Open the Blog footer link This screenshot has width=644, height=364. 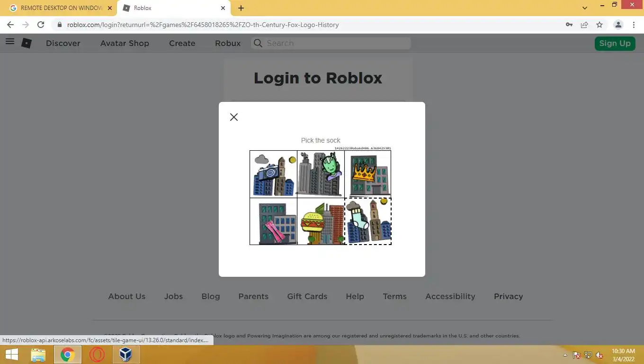pos(211,296)
